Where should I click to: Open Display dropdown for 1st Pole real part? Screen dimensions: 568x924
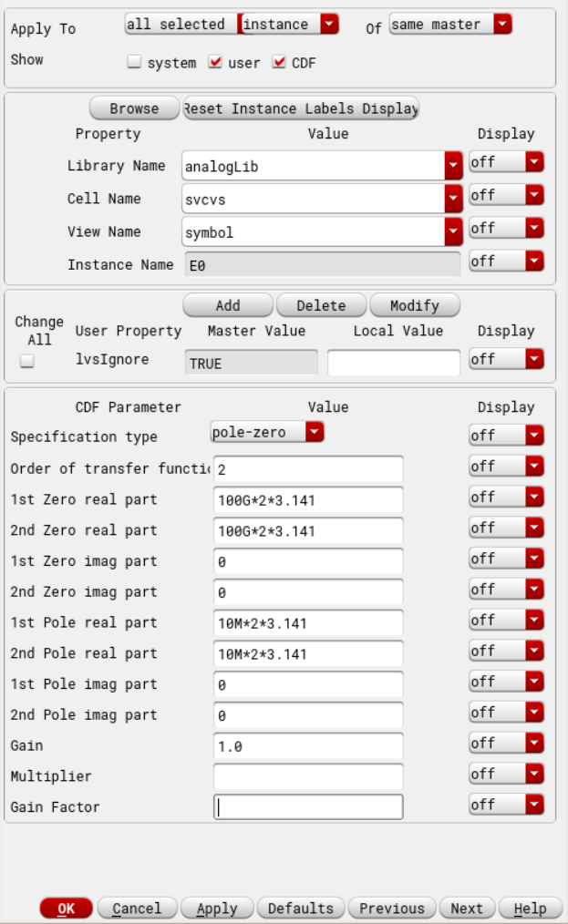click(506, 620)
